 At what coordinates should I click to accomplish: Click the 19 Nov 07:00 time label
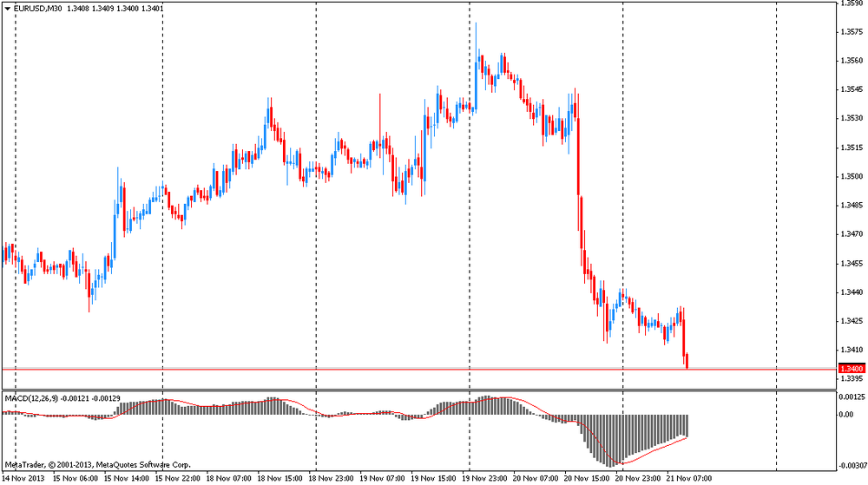click(x=383, y=478)
